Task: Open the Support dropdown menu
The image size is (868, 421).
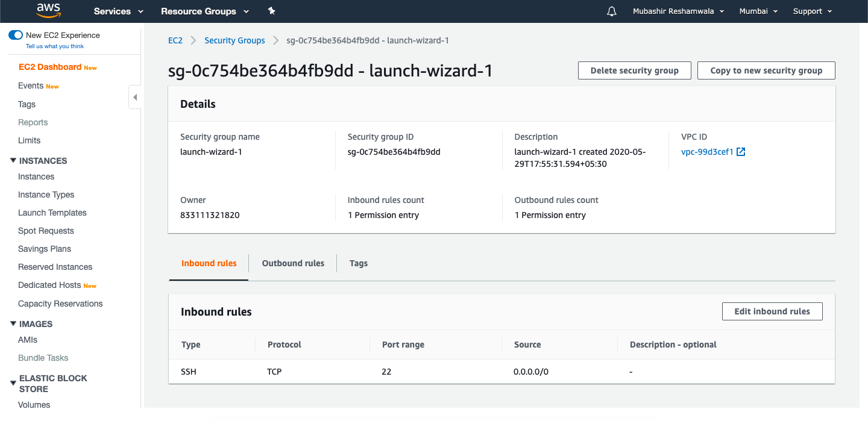Action: pyautogui.click(x=813, y=11)
